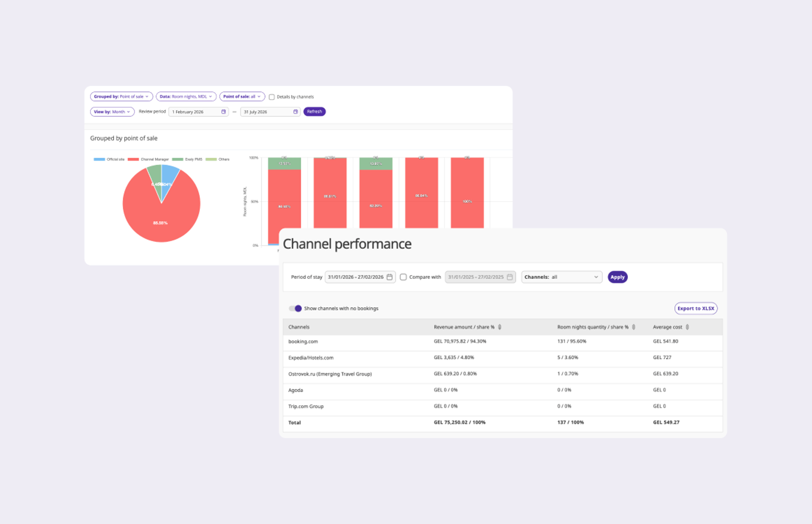
Task: Toggle 'Show channels with no bookings' switch
Action: click(x=295, y=308)
